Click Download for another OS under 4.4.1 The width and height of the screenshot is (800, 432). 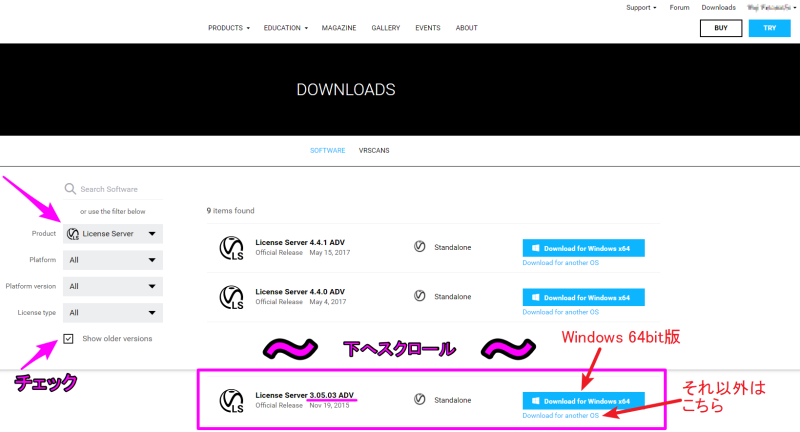[x=560, y=263]
